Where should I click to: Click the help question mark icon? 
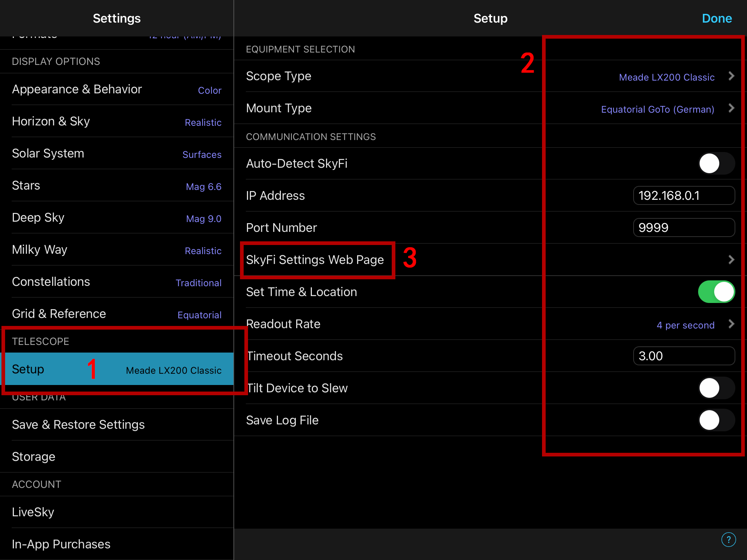pyautogui.click(x=728, y=540)
